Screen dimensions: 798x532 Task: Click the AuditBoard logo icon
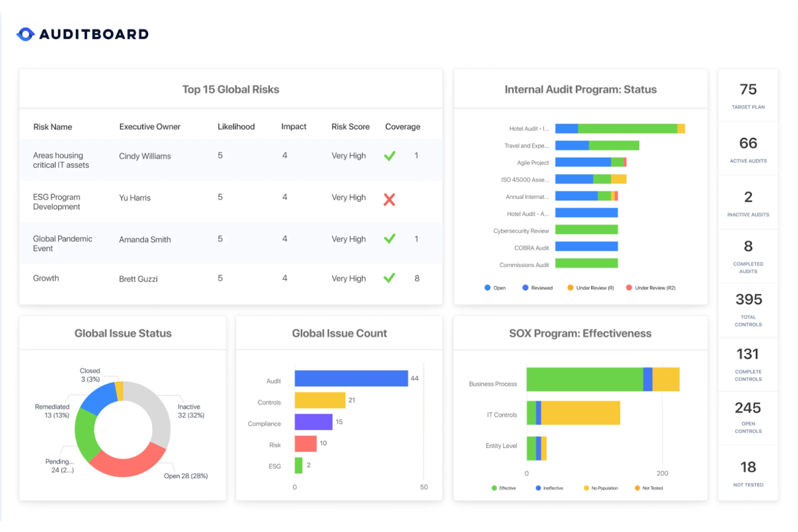(x=25, y=34)
